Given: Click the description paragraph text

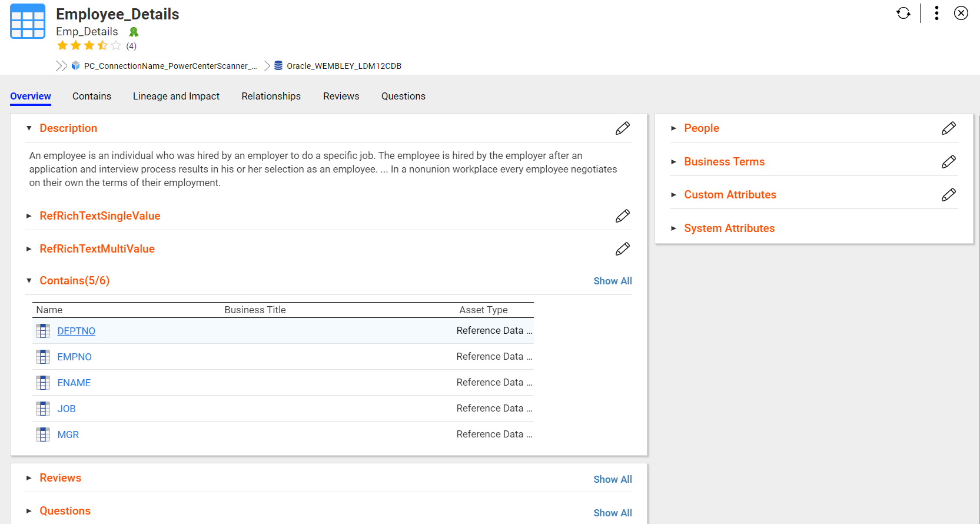Looking at the screenshot, I should click(x=323, y=169).
